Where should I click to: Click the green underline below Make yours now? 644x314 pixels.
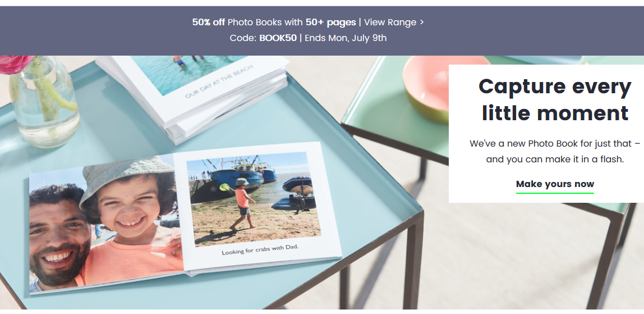pos(555,192)
